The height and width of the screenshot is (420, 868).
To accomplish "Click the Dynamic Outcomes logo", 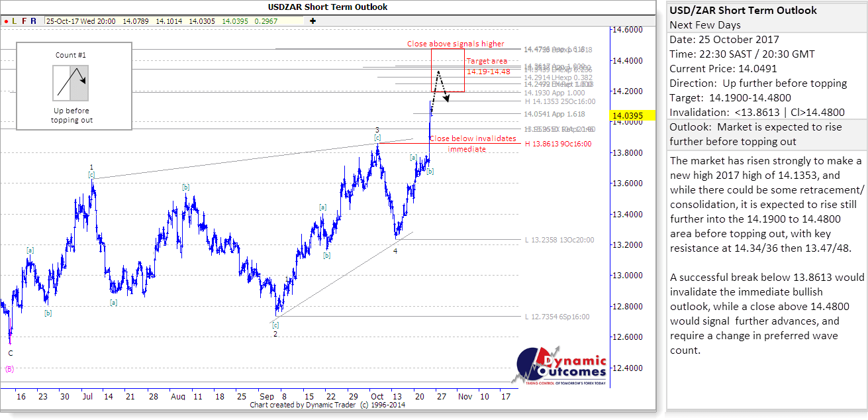I will click(x=559, y=365).
